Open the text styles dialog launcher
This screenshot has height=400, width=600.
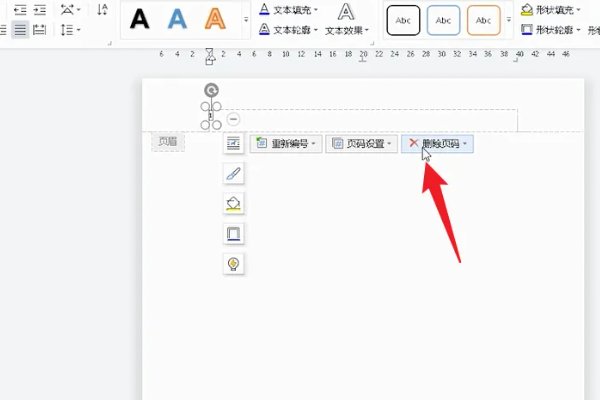point(372,43)
